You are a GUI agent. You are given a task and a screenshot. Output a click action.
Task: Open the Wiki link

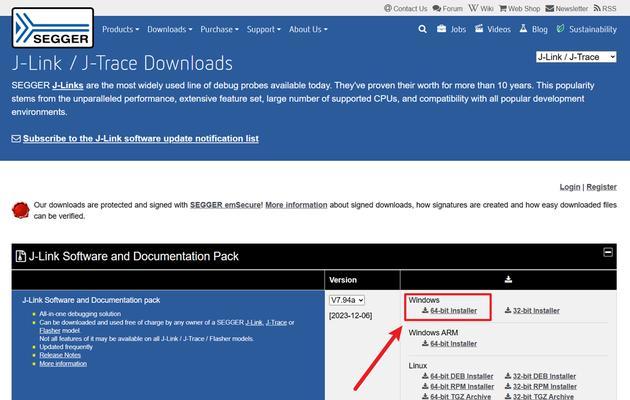[481, 8]
